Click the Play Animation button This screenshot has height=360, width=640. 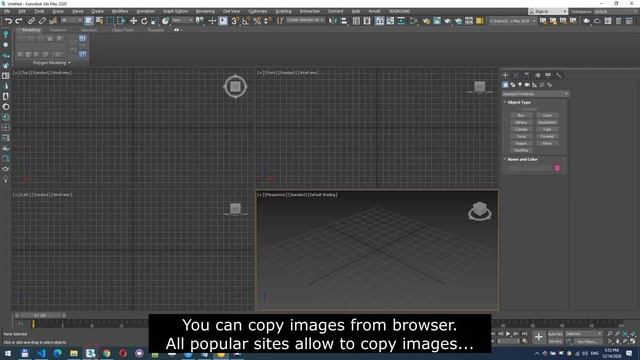tap(508, 334)
